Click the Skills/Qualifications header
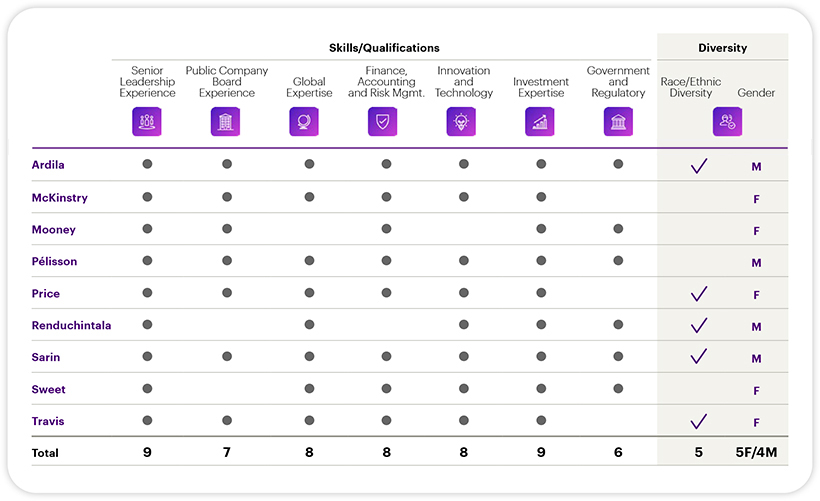Screen dimensions: 820x501 click(x=384, y=48)
